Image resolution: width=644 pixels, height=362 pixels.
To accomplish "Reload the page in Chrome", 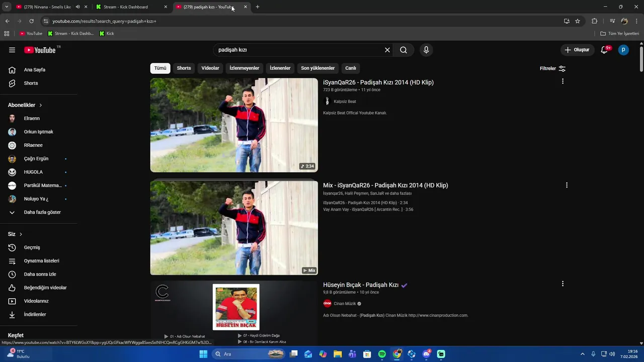I will [x=31, y=21].
